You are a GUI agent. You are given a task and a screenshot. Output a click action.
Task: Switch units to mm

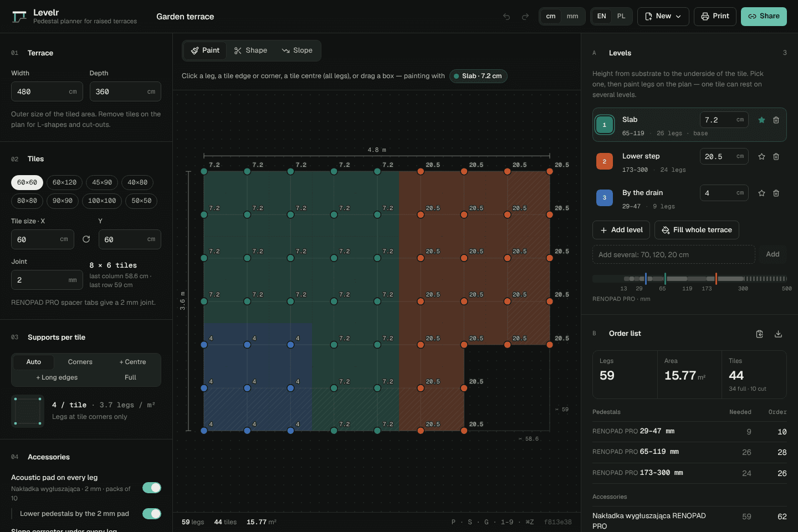(x=572, y=16)
